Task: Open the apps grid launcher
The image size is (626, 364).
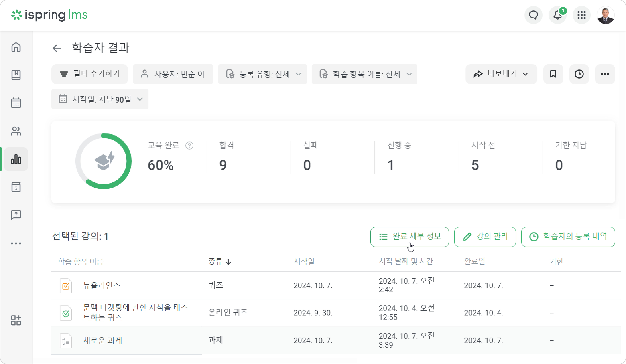Action: click(x=582, y=15)
